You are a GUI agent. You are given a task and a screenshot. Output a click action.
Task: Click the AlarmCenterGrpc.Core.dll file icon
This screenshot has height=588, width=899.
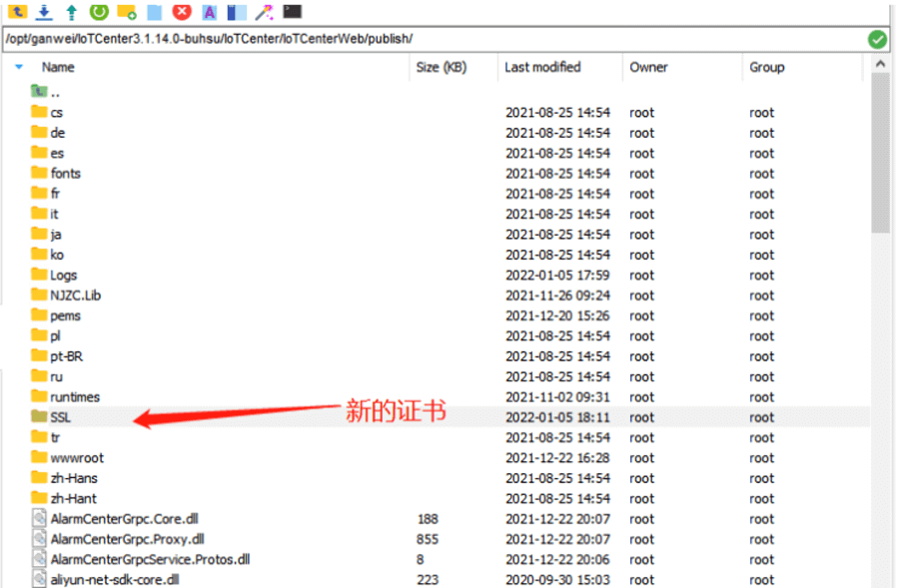tap(39, 519)
